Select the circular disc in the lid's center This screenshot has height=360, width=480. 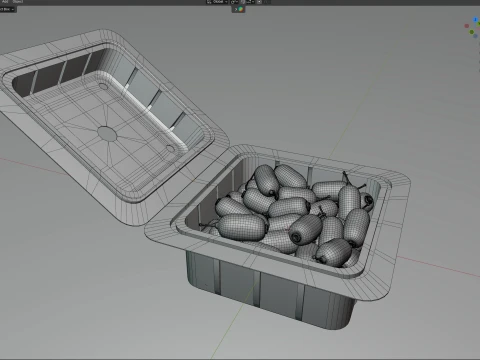coord(107,134)
